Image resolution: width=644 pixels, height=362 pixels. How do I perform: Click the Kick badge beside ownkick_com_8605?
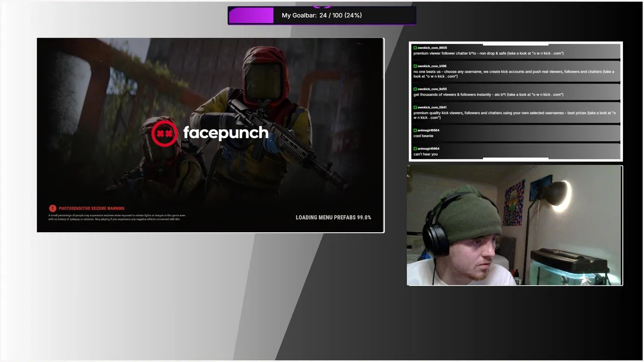click(415, 48)
